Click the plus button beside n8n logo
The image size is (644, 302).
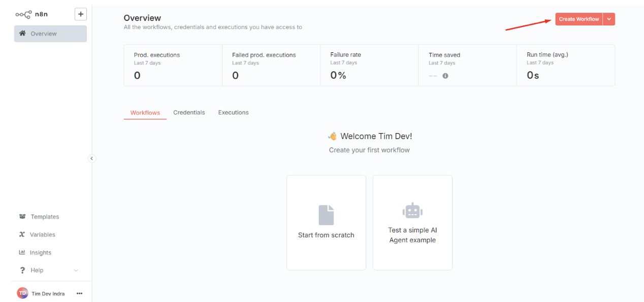81,14
